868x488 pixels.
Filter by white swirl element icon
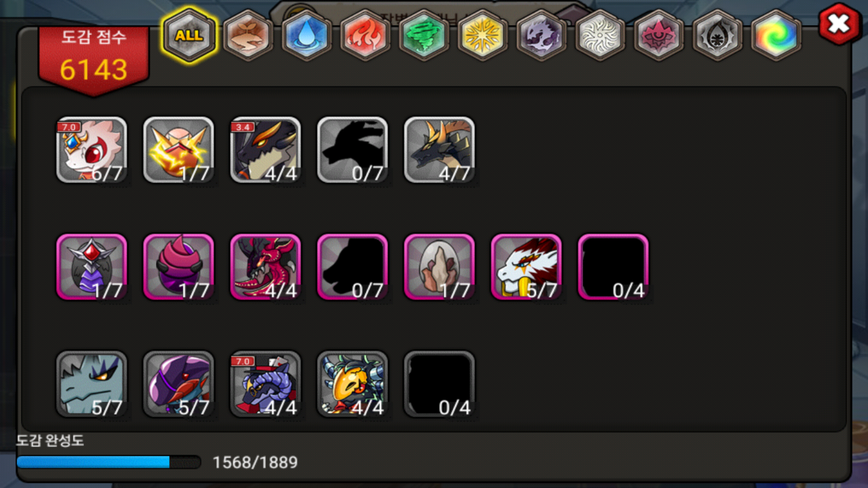(x=600, y=35)
